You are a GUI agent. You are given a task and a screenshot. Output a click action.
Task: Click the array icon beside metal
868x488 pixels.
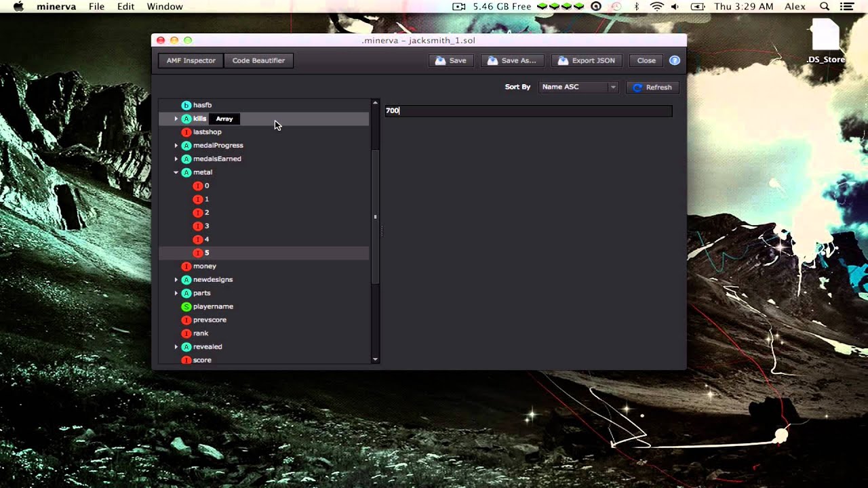pos(186,172)
